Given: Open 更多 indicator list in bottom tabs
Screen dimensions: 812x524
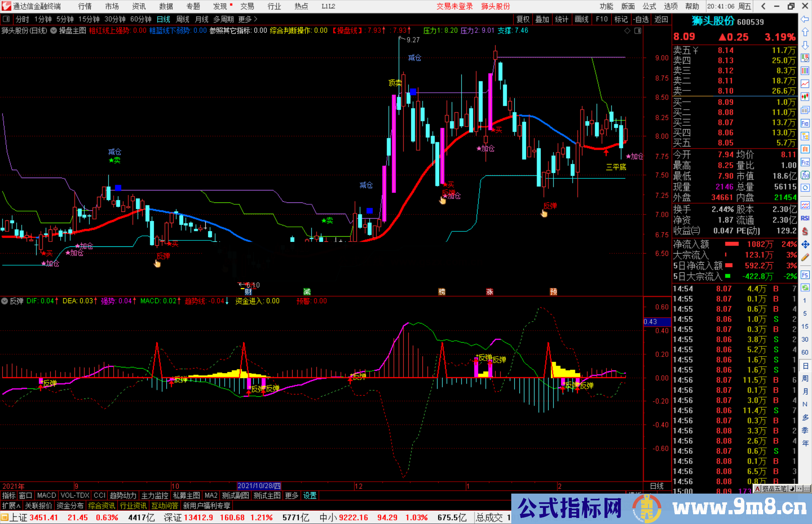Looking at the screenshot, I should tap(291, 495).
